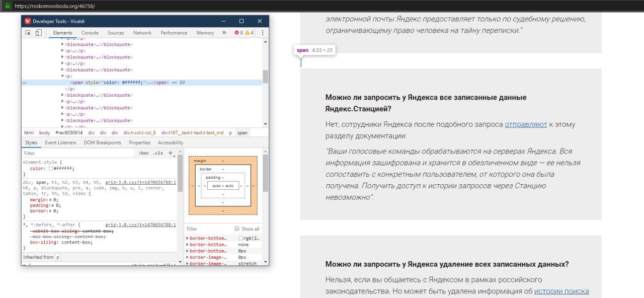Image resolution: width=644 pixels, height=298 pixels.
Task: Click the ellipsis beside the selected span row
Action: tap(25, 82)
